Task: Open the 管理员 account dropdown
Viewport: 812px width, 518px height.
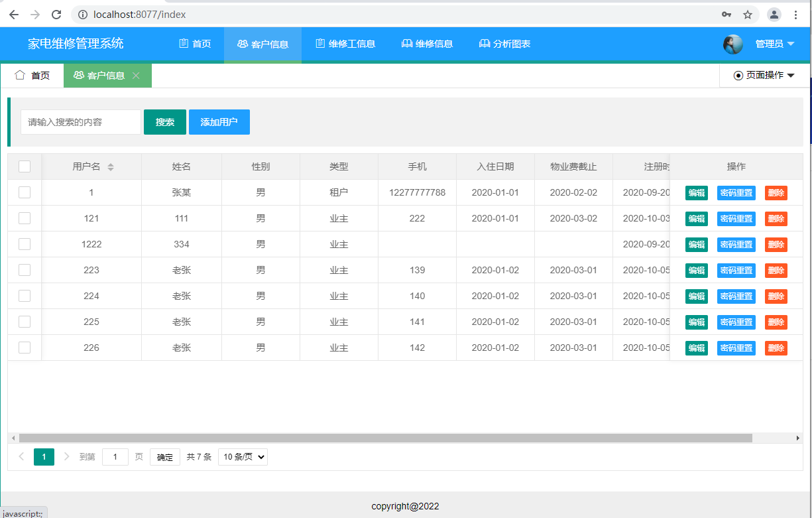Action: click(775, 44)
